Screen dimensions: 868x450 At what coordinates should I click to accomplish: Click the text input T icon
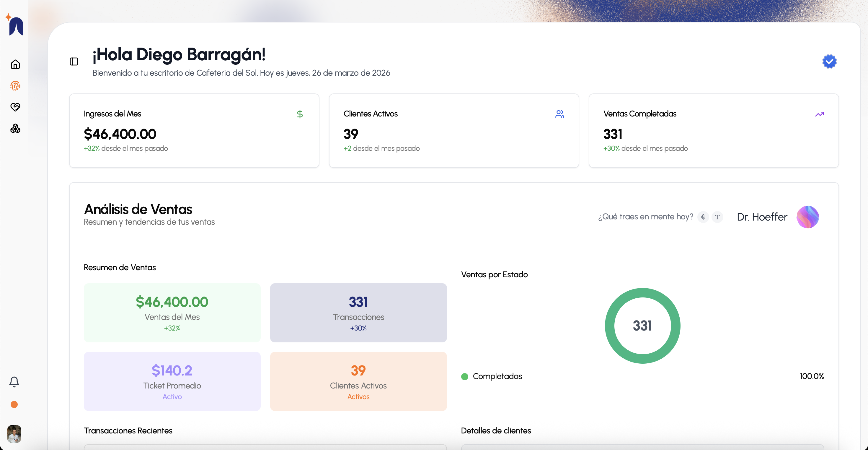[717, 217]
